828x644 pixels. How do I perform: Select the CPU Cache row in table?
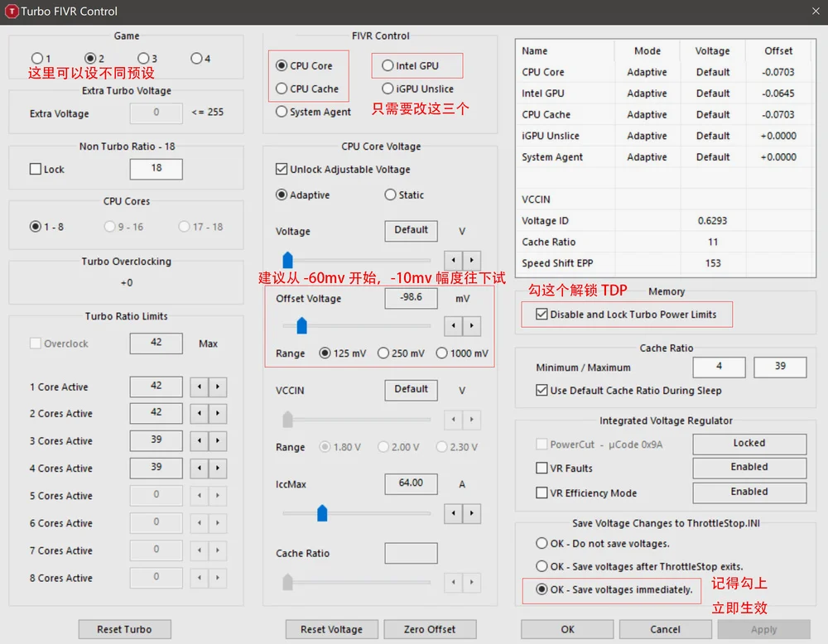click(x=665, y=114)
